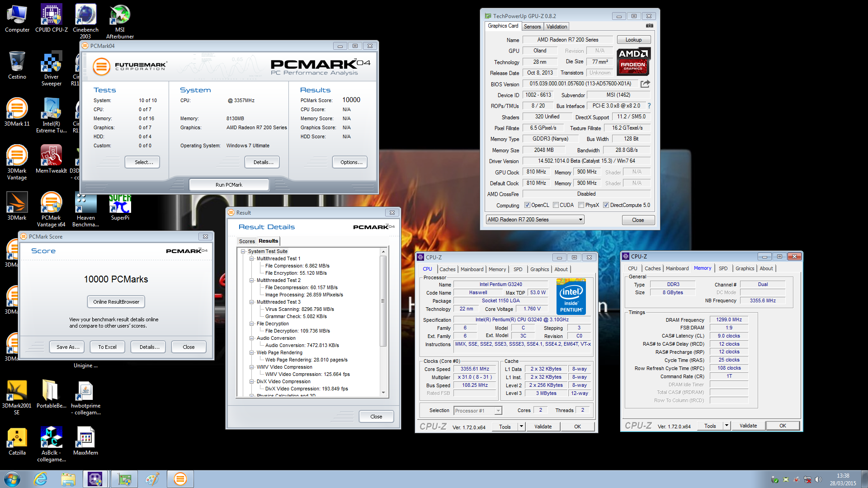Launch Heaven Benchmark shortcut
Image resolution: width=868 pixels, height=488 pixels.
[x=85, y=210]
